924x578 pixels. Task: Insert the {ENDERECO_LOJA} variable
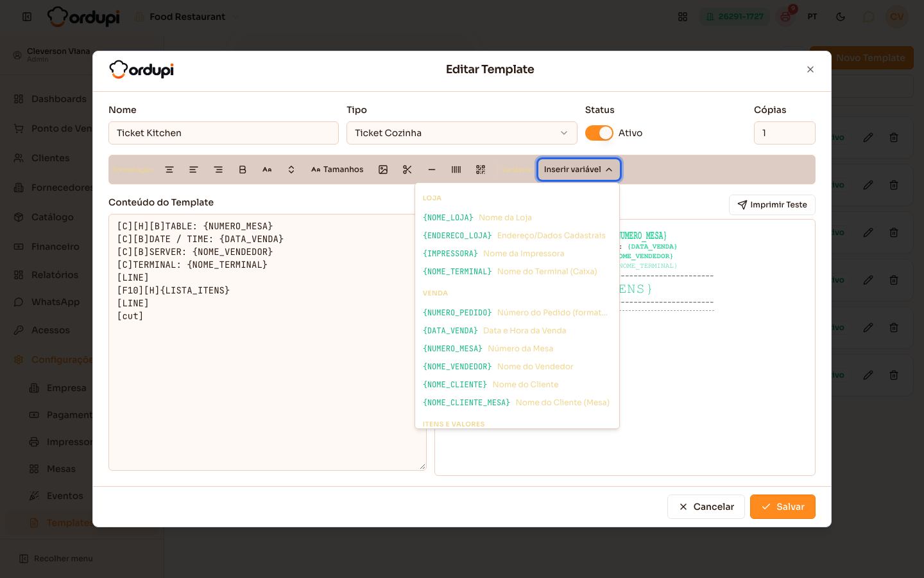point(517,236)
